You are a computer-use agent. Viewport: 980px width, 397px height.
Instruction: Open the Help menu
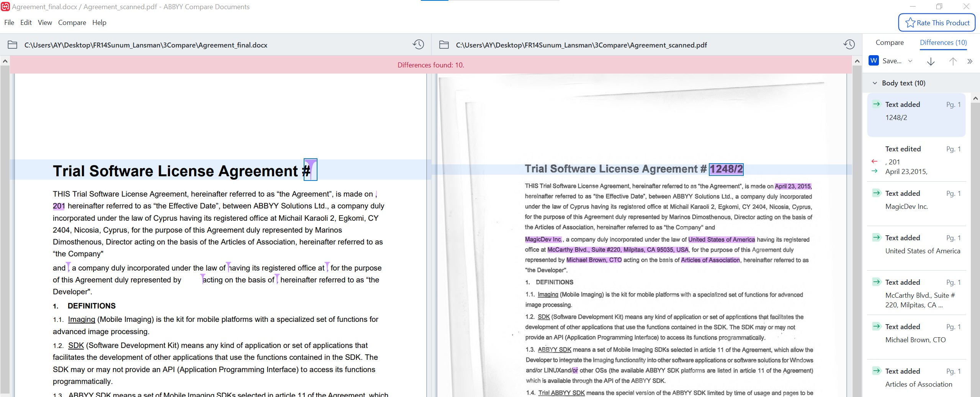pos(99,23)
